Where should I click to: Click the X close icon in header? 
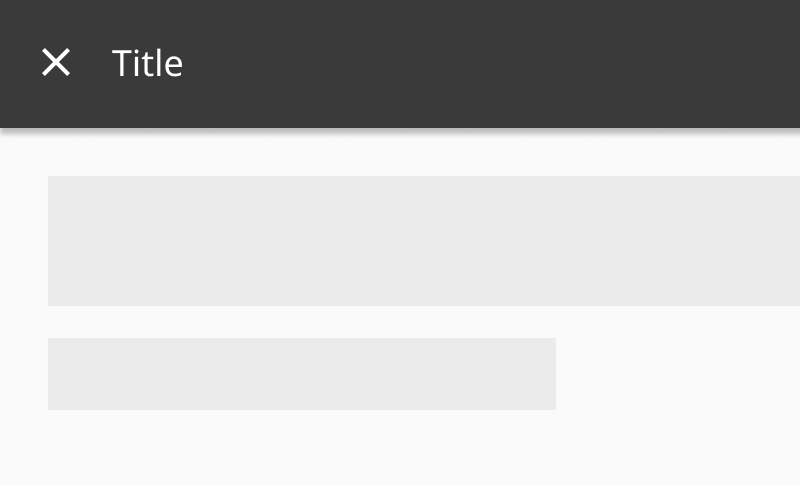coord(56,63)
